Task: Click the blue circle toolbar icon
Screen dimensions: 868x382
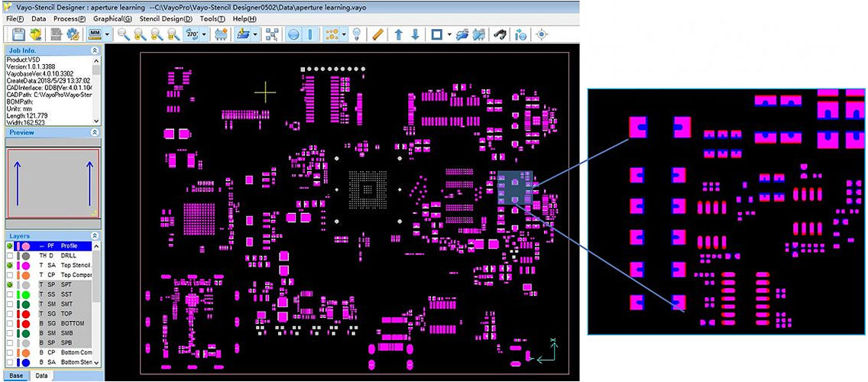Action: coord(293,34)
